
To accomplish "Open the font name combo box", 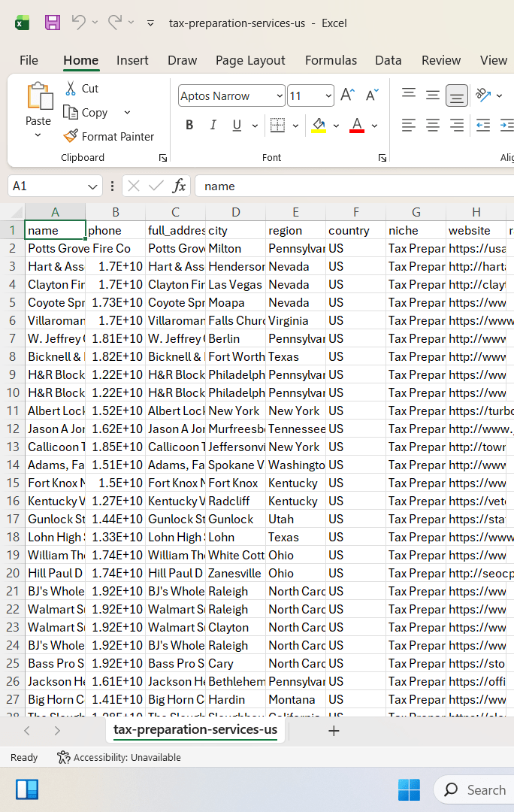I will click(231, 95).
